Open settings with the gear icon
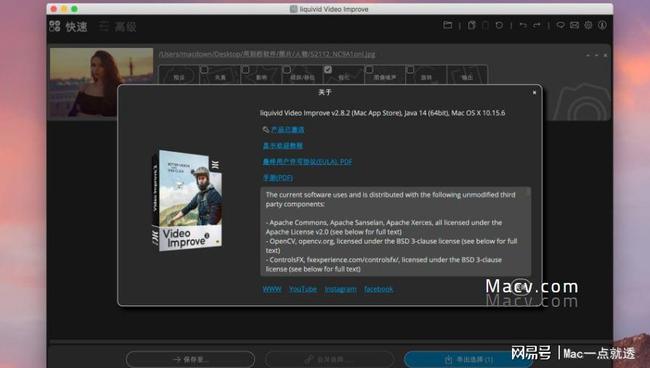The image size is (650, 368). click(x=588, y=25)
